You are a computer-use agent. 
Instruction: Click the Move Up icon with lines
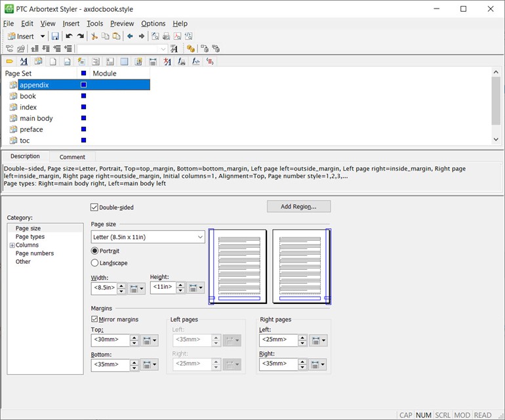[x=35, y=49]
